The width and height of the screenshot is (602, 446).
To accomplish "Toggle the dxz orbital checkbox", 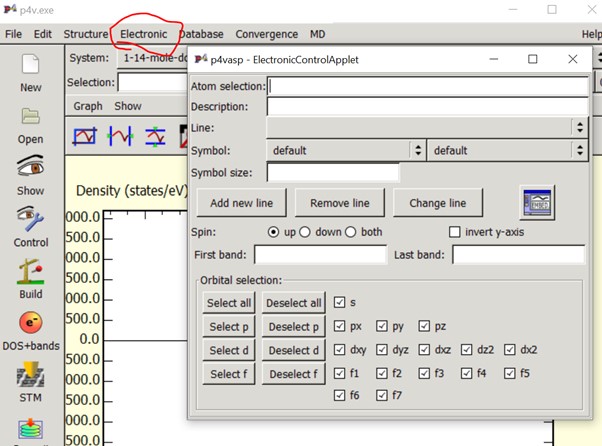I will [x=424, y=350].
